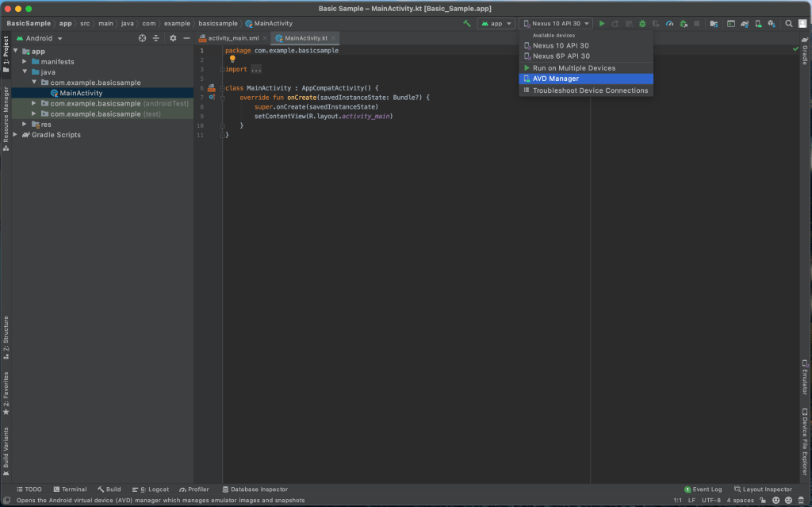Toggle the Project tool window side tab
812x507 pixels.
pyautogui.click(x=6, y=54)
